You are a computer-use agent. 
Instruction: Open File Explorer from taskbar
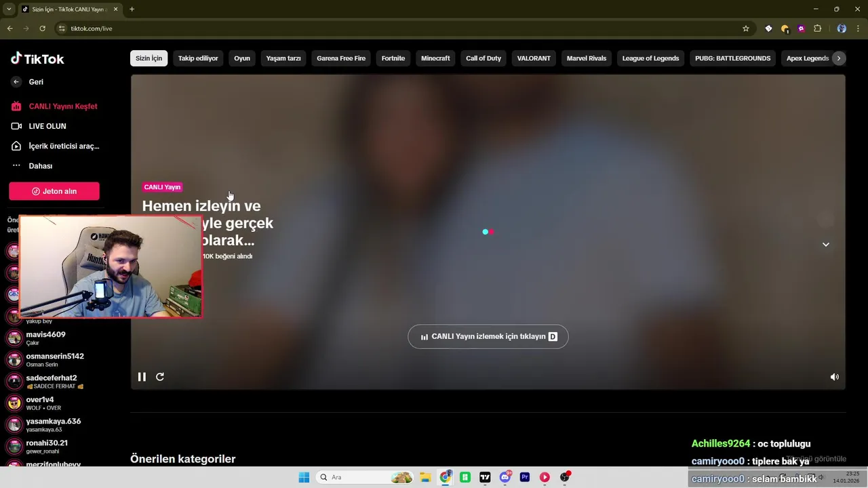coord(425,477)
